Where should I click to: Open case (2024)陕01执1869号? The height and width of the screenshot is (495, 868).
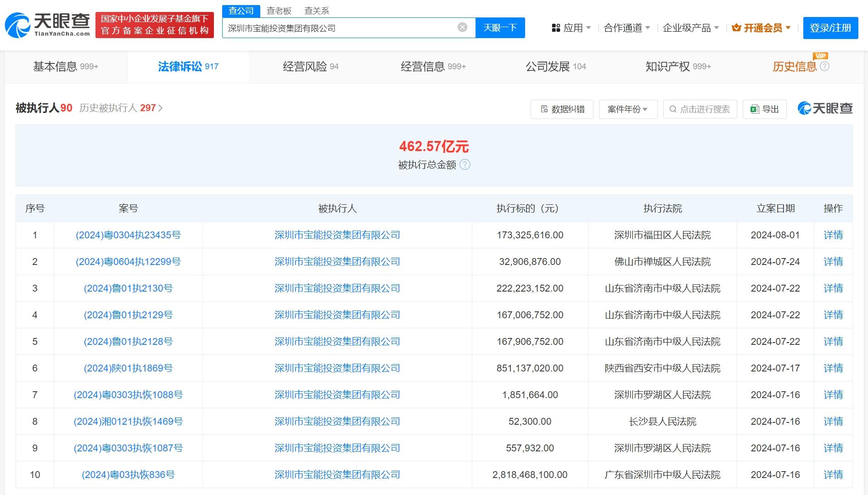(128, 368)
